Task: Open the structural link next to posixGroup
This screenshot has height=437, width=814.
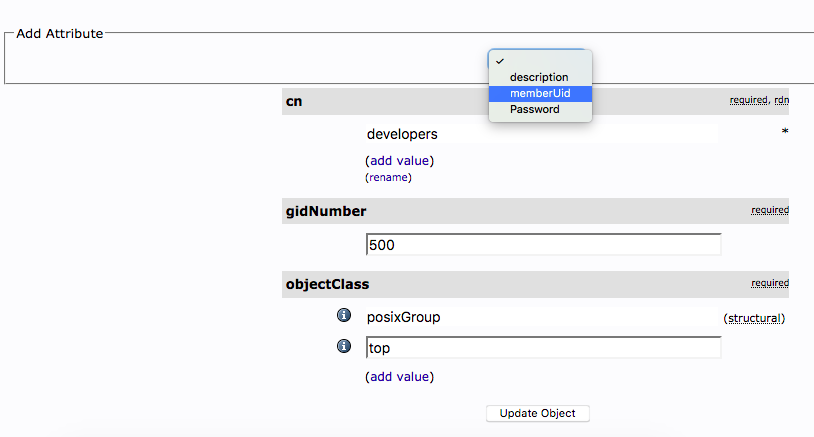Action: 754,318
